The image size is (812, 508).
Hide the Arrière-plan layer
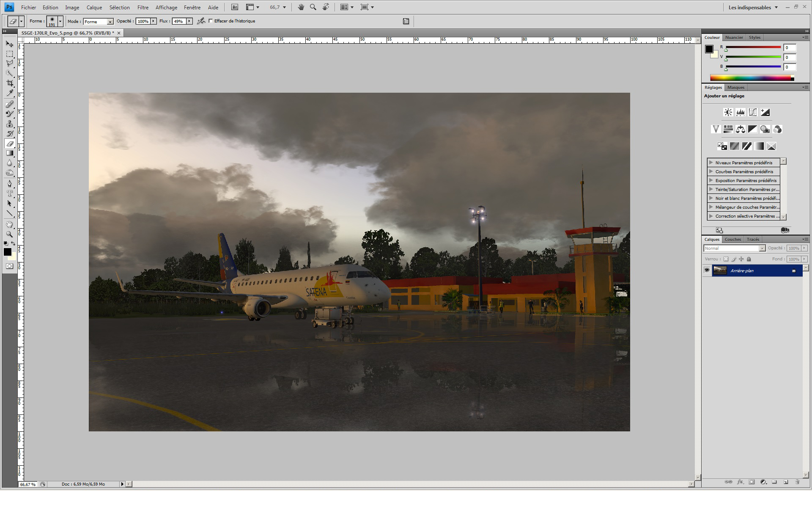pos(707,270)
